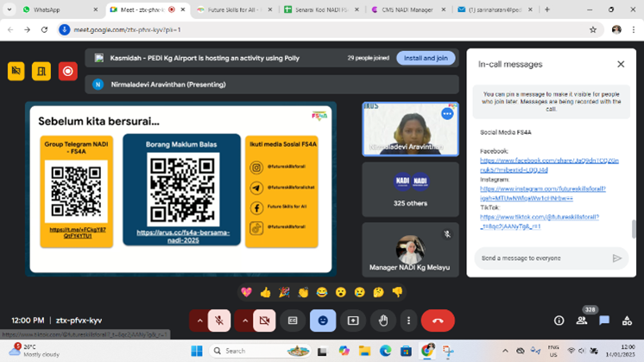Switch to the email inbox tab
Viewport: 644px width, 362px height.
[495, 10]
